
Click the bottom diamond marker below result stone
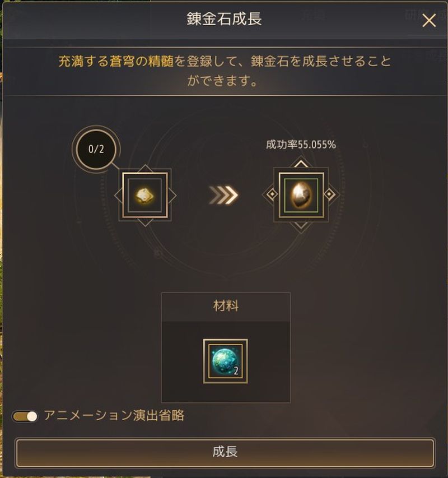point(301,226)
